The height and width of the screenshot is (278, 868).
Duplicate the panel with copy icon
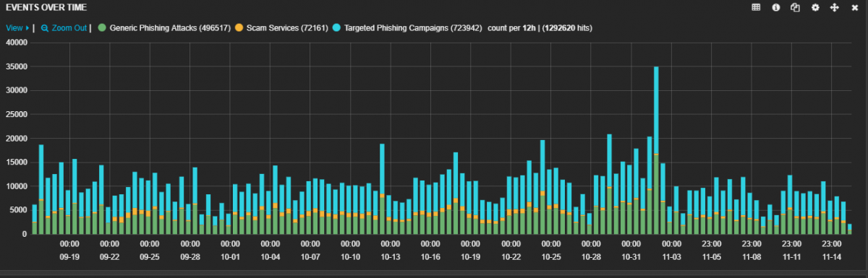[795, 7]
